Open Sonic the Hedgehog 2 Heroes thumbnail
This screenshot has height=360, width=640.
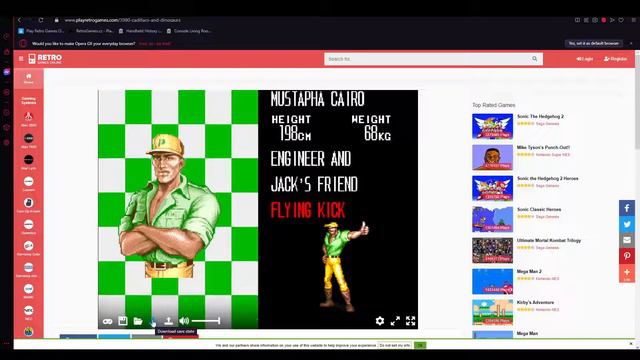click(x=493, y=189)
